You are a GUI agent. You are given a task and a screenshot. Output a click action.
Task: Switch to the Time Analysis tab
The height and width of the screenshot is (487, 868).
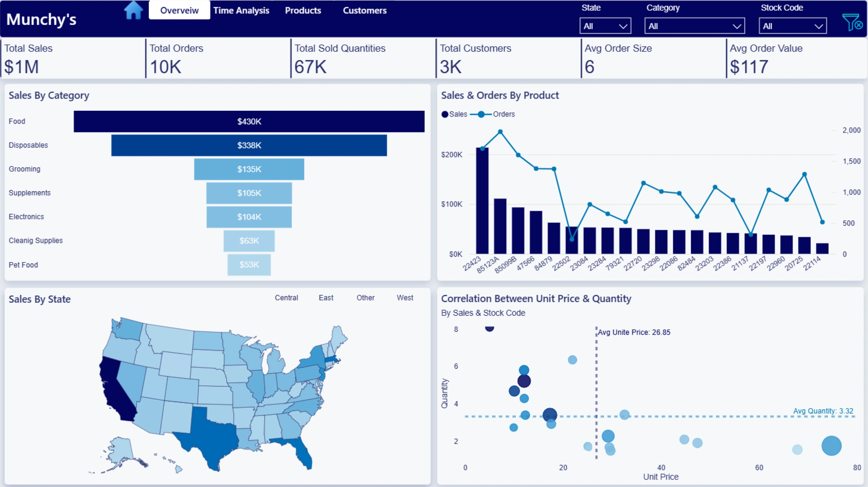point(241,11)
